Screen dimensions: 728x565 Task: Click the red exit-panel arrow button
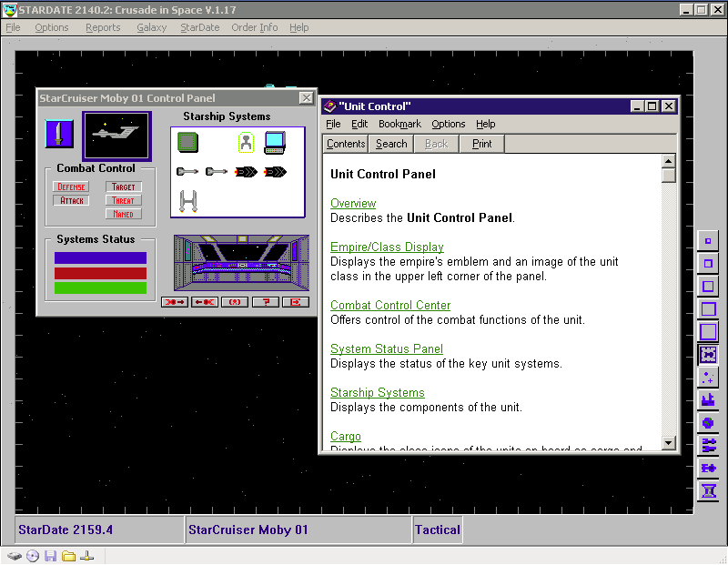tap(295, 302)
